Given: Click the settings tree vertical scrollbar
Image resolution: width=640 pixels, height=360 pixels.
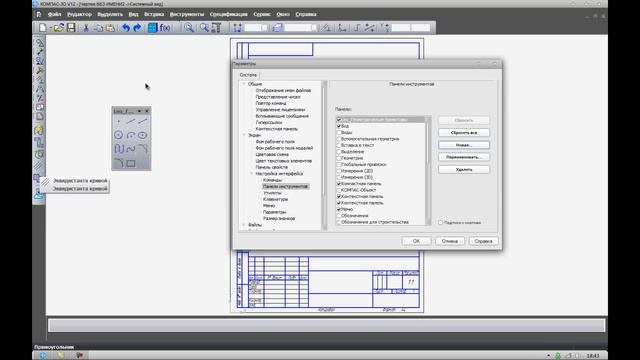Looking at the screenshot, I should click(325, 156).
